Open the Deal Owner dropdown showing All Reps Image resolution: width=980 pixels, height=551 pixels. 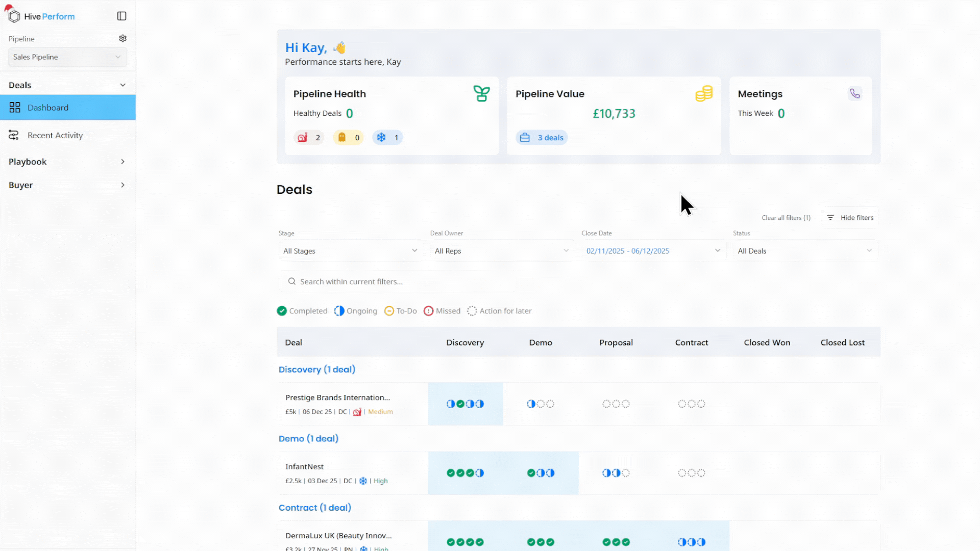[501, 251]
